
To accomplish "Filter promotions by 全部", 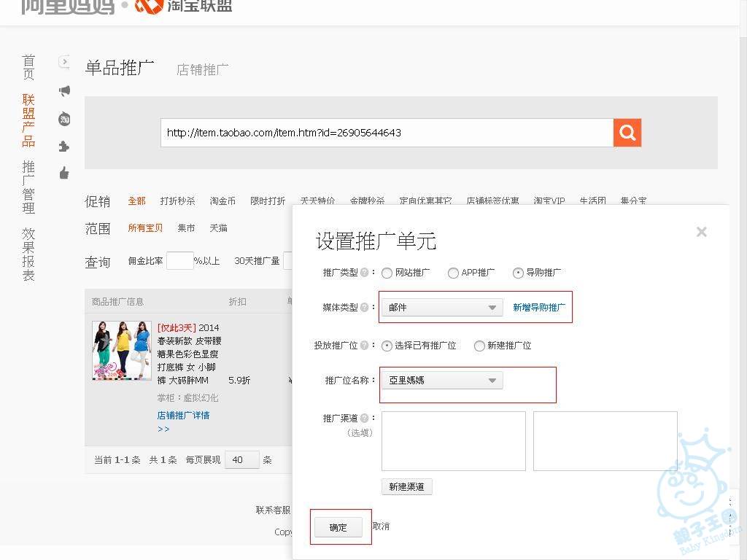I will (x=136, y=201).
